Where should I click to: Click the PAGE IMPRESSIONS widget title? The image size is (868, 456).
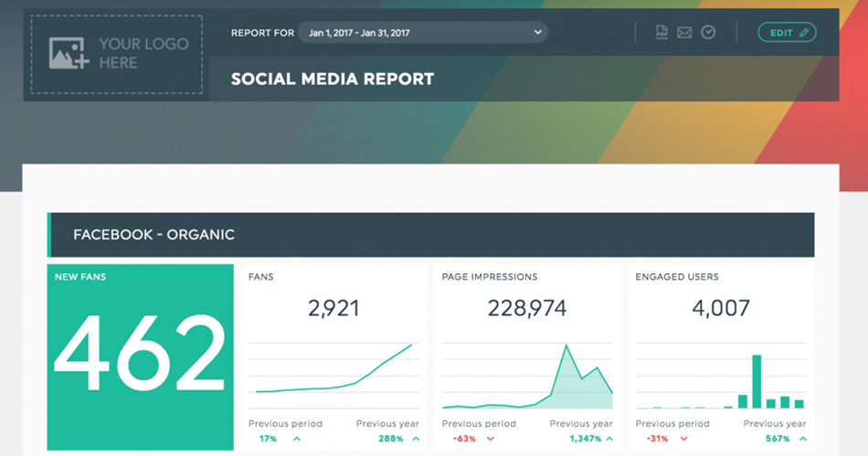coord(490,277)
